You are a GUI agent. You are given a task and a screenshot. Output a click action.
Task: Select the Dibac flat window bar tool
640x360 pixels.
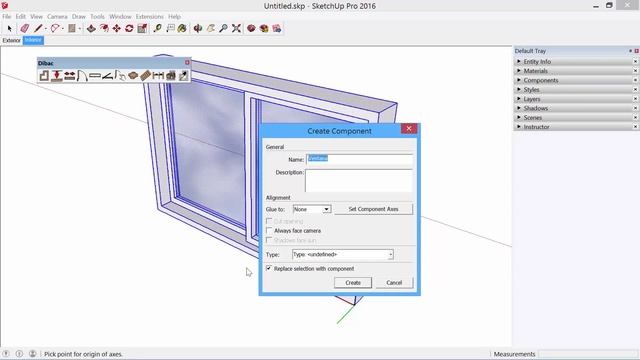[95, 76]
